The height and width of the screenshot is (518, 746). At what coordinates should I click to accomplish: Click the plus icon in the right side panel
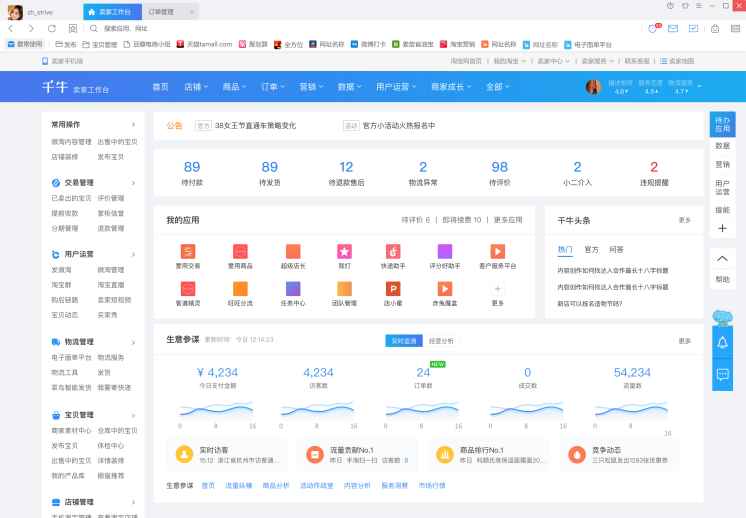tap(722, 228)
